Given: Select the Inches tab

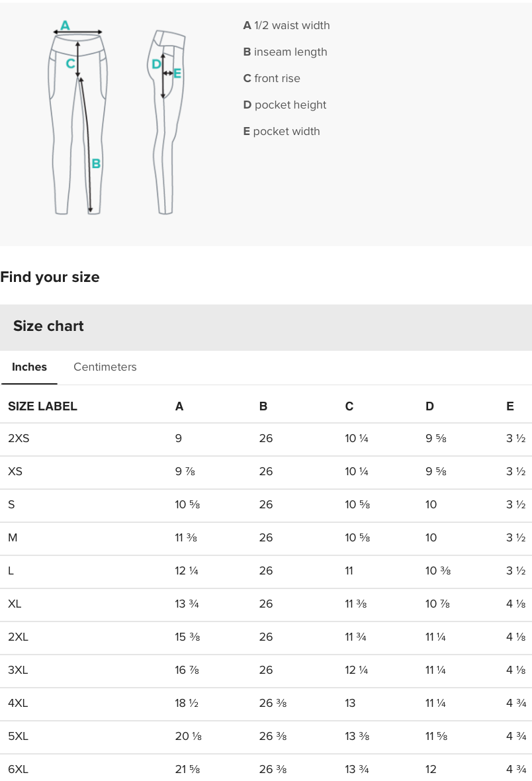Looking at the screenshot, I should click(x=29, y=367).
